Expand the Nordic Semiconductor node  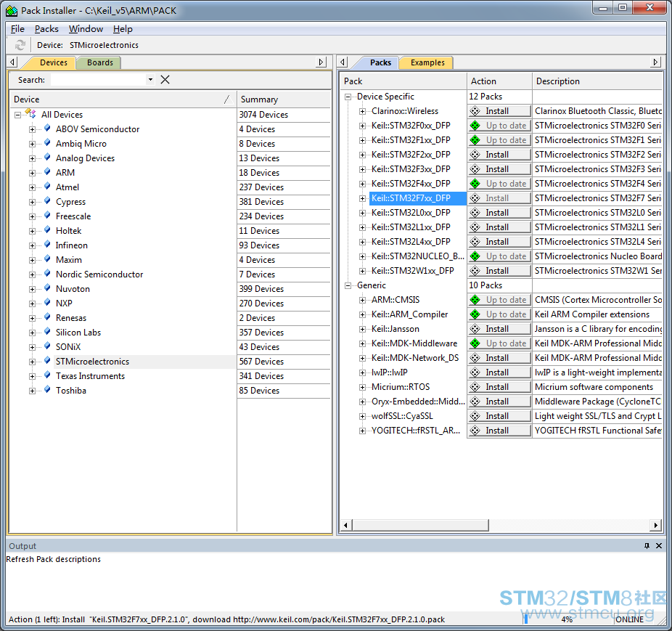[32, 274]
